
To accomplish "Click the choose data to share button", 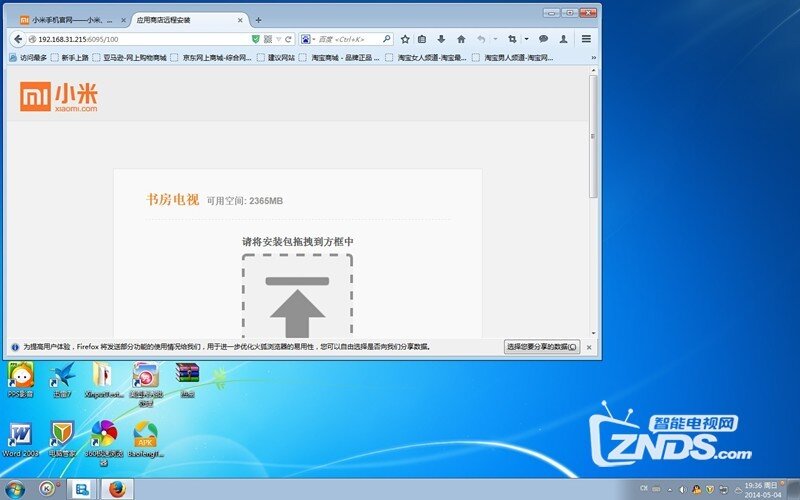I will tap(542, 347).
